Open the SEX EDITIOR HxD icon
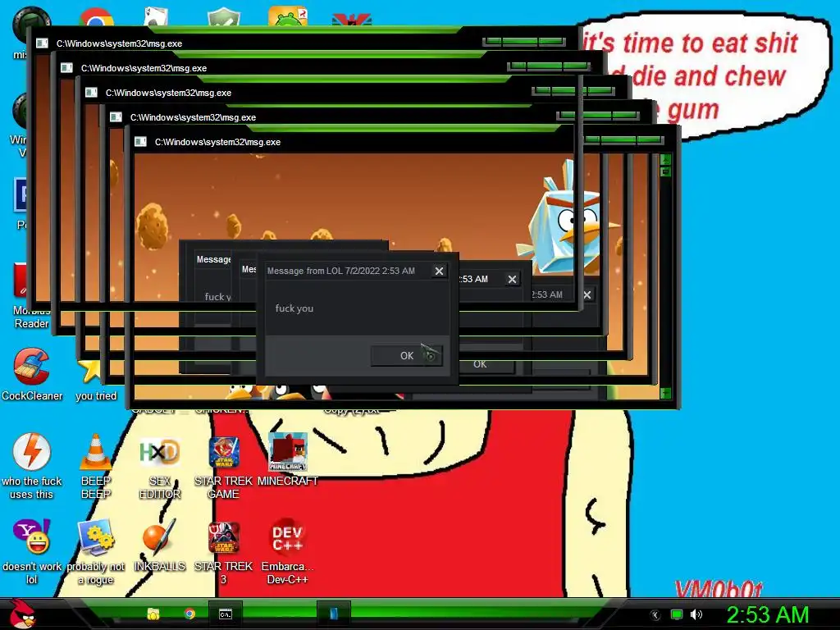840x630 pixels. pyautogui.click(x=159, y=466)
